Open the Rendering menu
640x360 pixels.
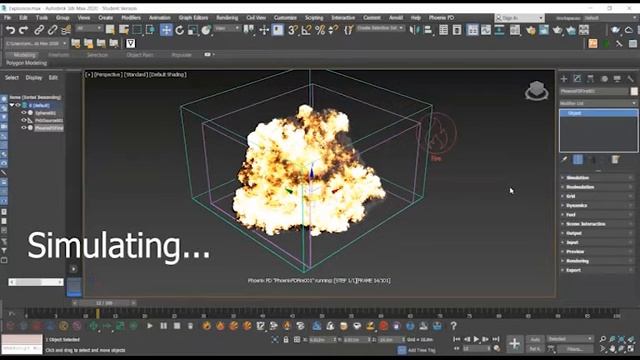(x=227, y=18)
